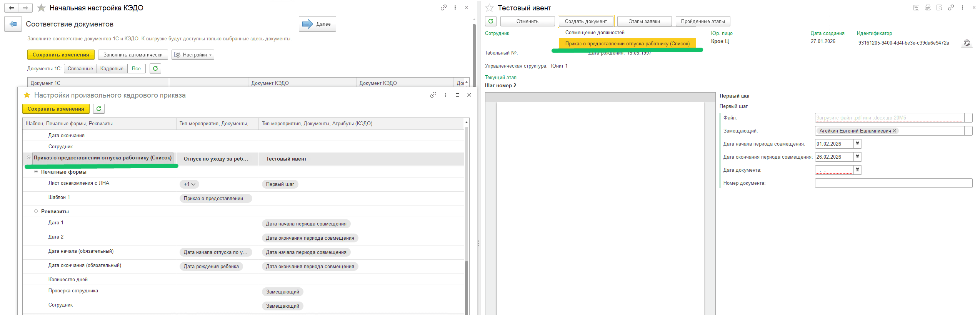The height and width of the screenshot is (315, 980).
Task: Select Совмещение должностей from the menu
Action: coord(595,33)
